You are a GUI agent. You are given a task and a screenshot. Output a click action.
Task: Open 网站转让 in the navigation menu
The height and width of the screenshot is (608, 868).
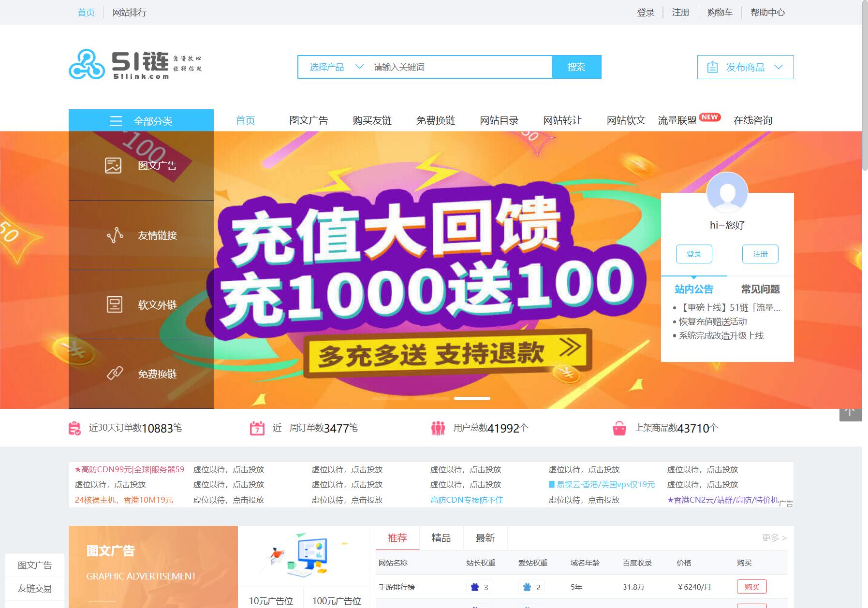562,120
